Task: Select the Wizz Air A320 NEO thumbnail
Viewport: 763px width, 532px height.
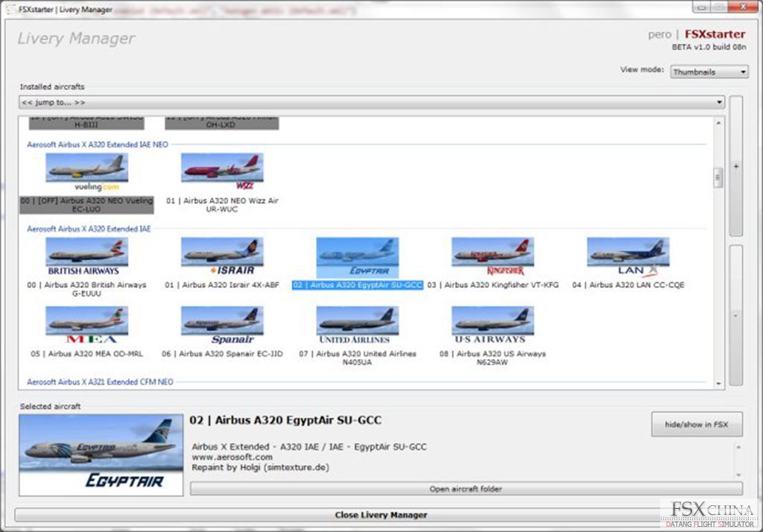Action: 222,172
